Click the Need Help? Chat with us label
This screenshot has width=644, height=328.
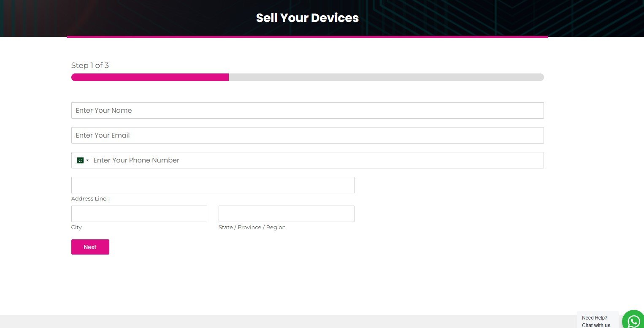[596, 321]
